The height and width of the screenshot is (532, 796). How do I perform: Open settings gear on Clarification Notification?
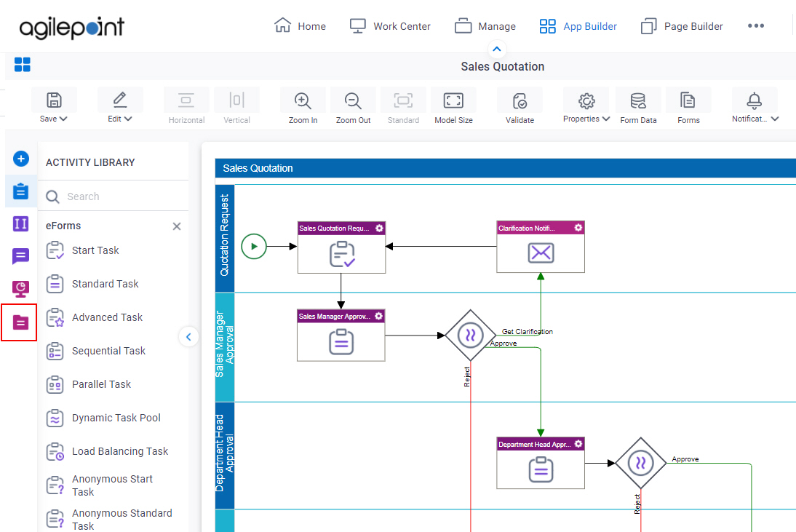pos(578,228)
